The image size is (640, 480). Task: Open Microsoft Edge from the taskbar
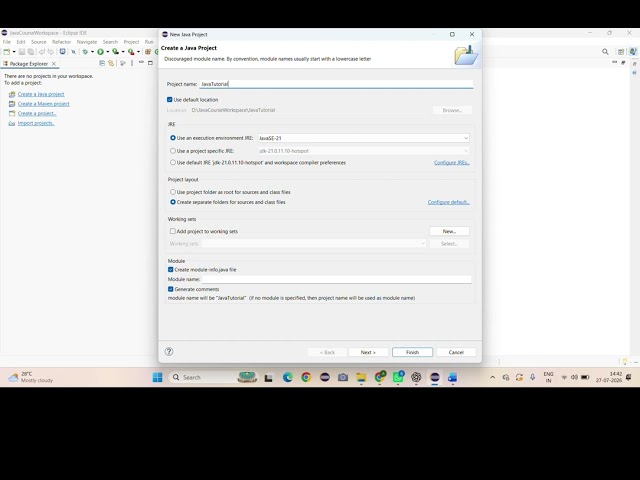288,377
